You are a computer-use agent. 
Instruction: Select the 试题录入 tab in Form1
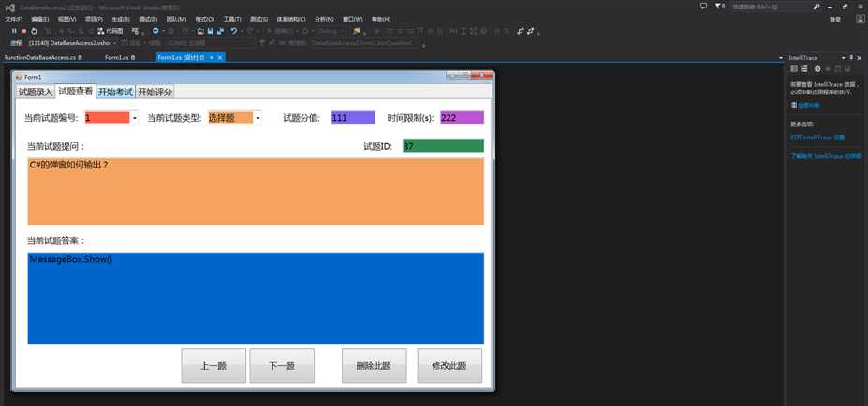click(36, 93)
